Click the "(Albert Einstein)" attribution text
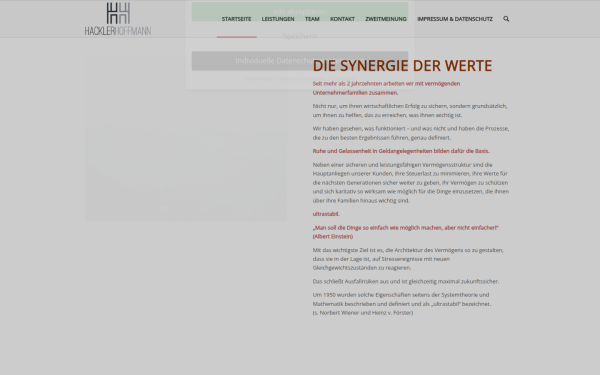Viewport: 600px width, 375px height. coord(333,236)
